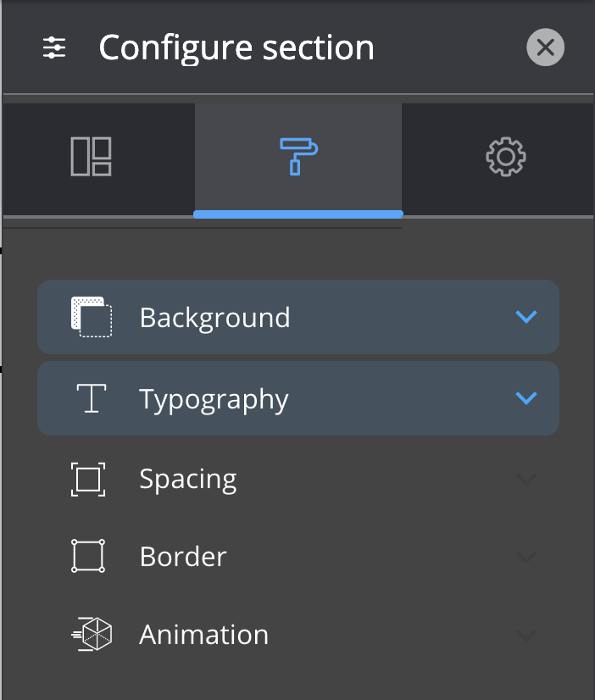Click the Animation 3D cube icon
The height and width of the screenshot is (700, 595).
click(93, 634)
